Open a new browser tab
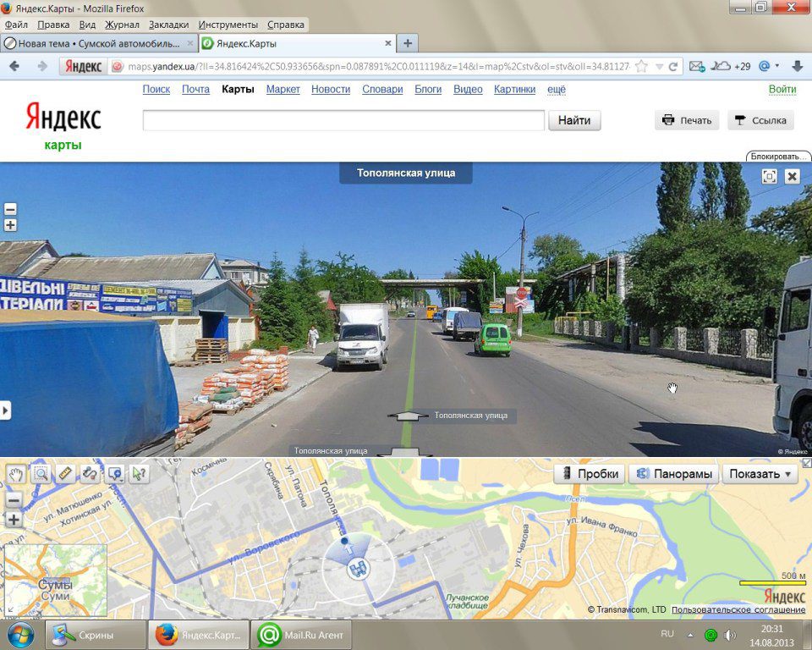The width and height of the screenshot is (812, 650). (x=408, y=43)
